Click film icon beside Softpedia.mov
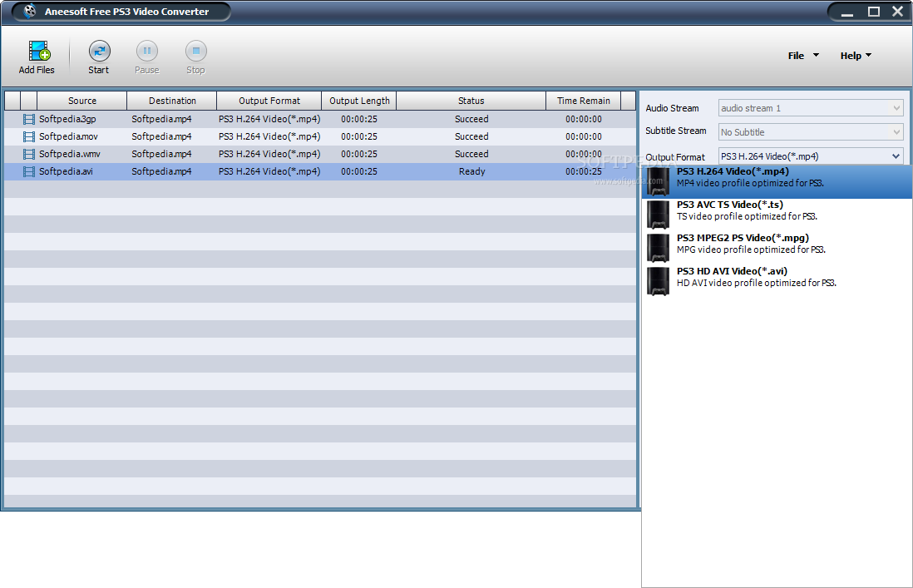The width and height of the screenshot is (913, 588). pos(28,136)
